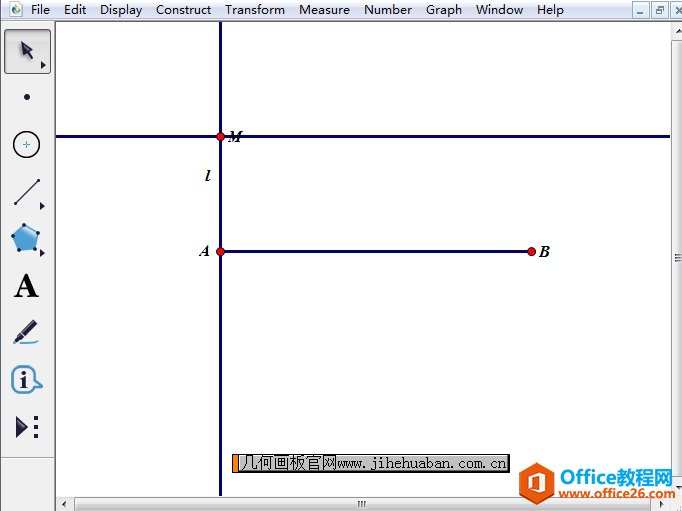Open the Transform menu

[x=255, y=10]
